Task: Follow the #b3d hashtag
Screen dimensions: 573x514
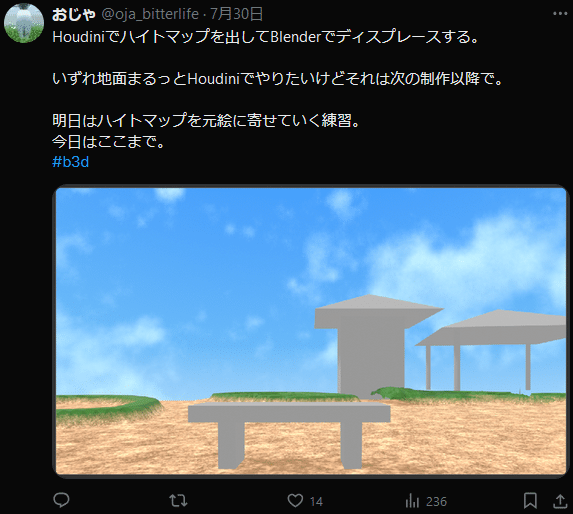Action: (71, 162)
